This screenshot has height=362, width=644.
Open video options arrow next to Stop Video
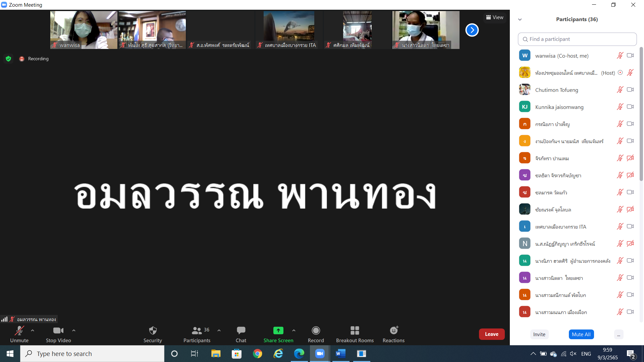coord(74,330)
